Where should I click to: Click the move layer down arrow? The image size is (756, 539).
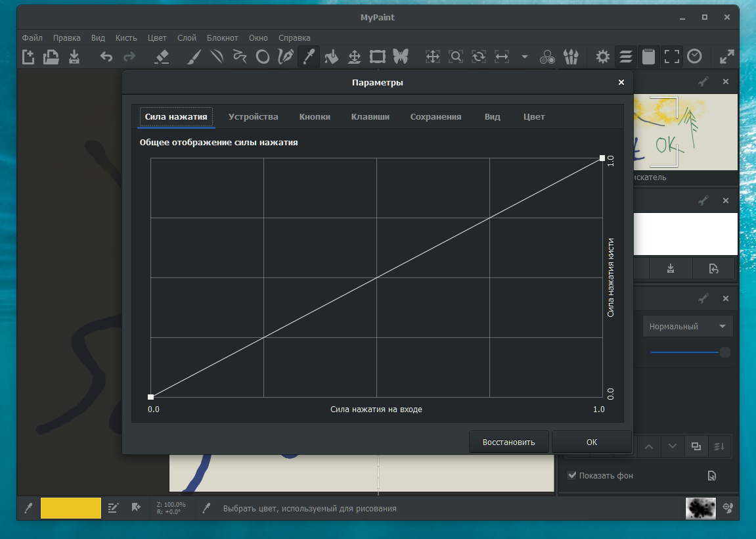pyautogui.click(x=672, y=446)
